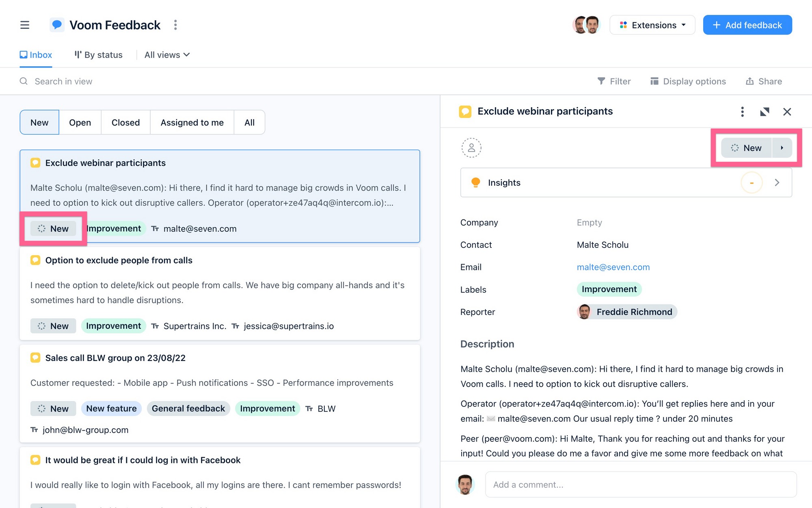
Task: Click feedback icon beside Option to exclude title
Action: pos(35,260)
